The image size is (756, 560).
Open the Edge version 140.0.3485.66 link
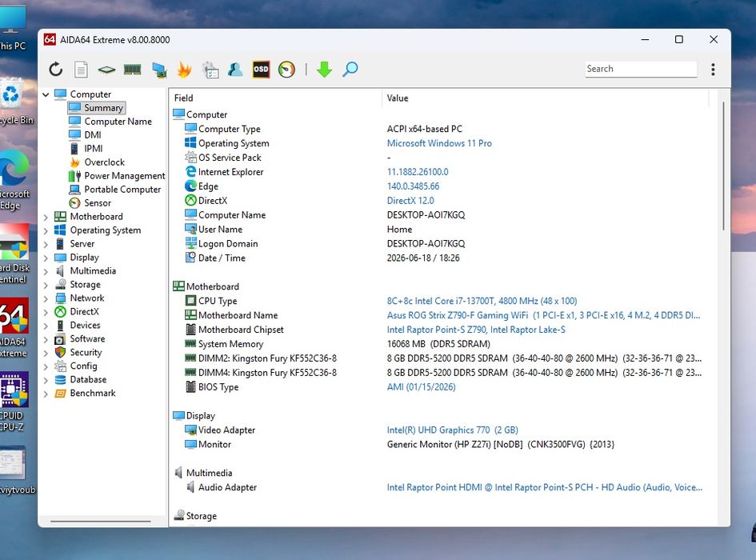point(413,186)
